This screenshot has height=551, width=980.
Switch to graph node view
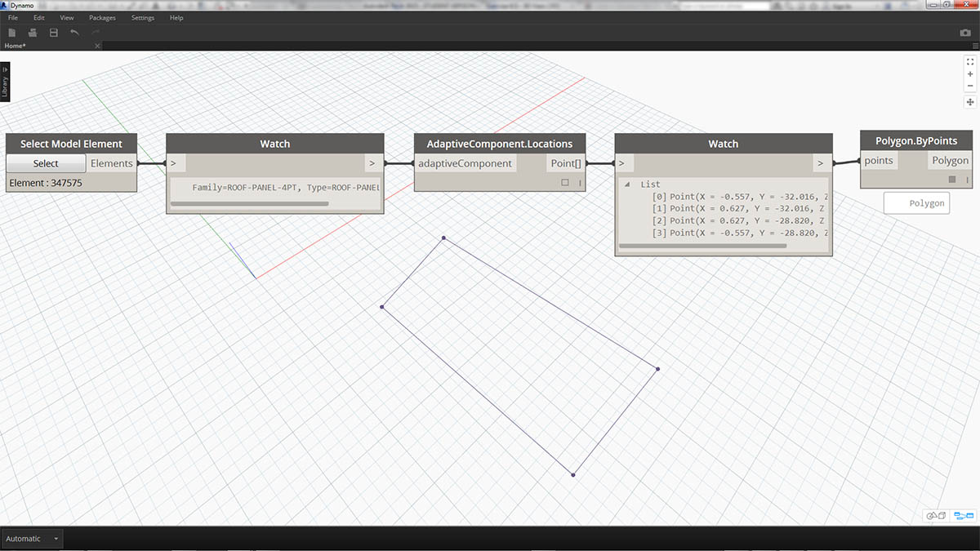[964, 516]
